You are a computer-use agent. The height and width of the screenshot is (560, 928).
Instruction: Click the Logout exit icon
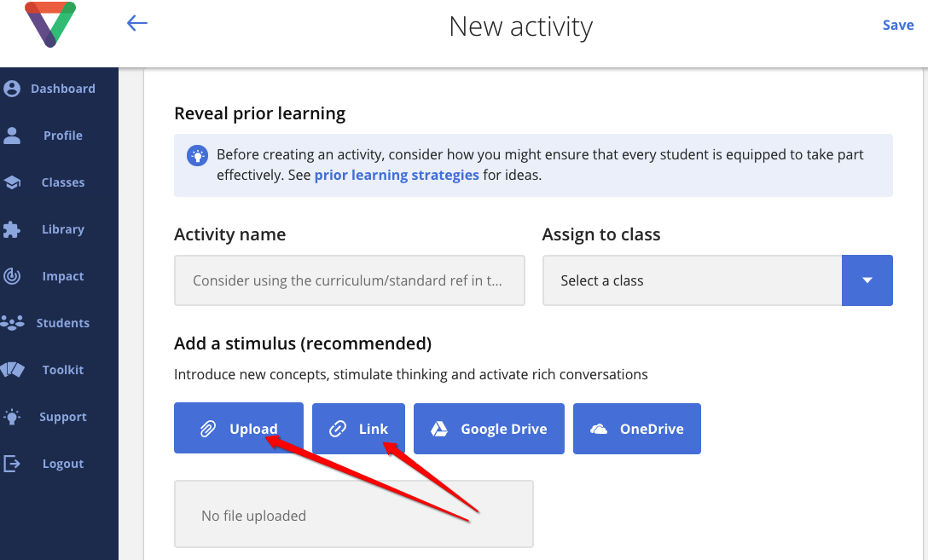click(x=12, y=464)
